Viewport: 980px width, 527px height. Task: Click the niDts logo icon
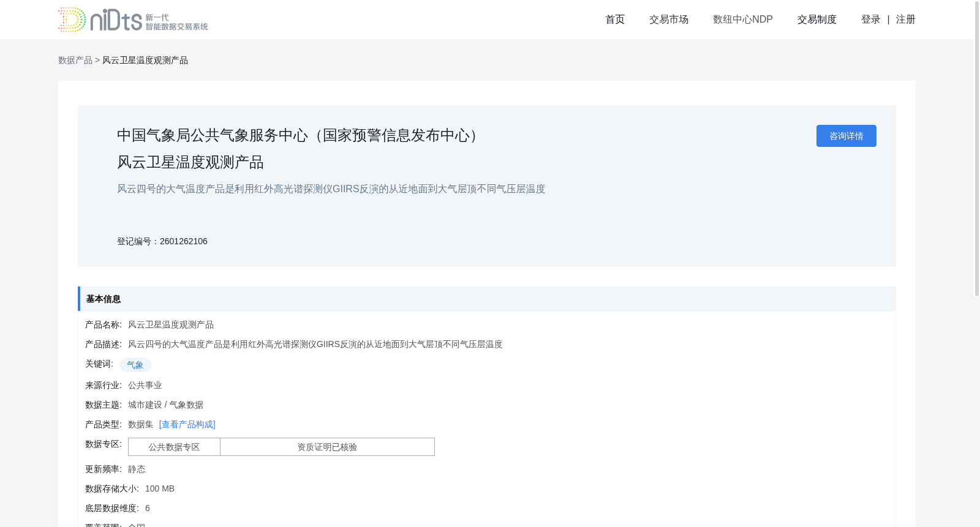coord(133,20)
